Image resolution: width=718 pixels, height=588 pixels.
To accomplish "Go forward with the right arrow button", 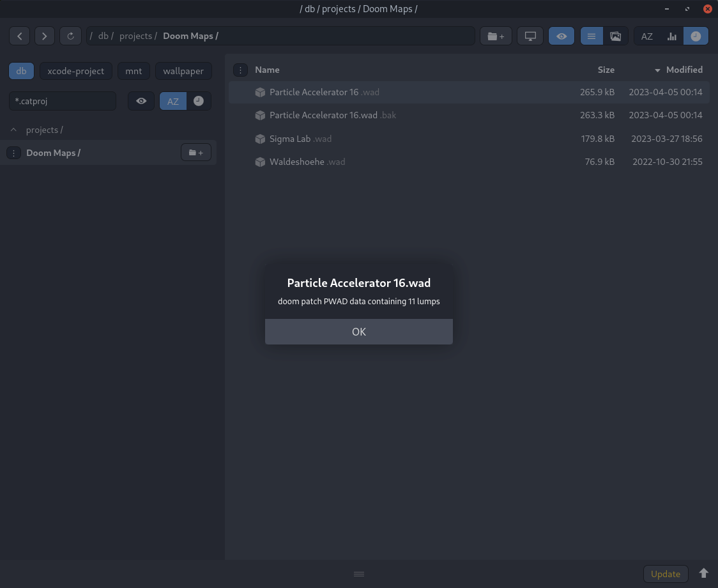I will pos(45,36).
